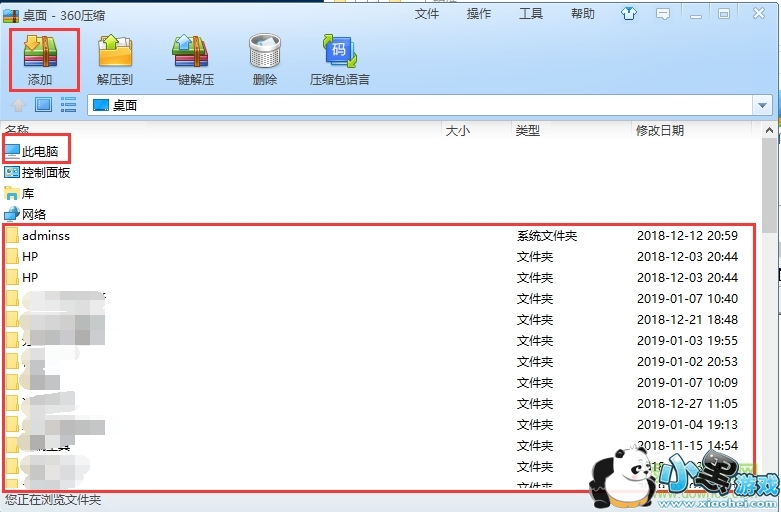Select the row dated 2019-01-04 19:13

pyautogui.click(x=380, y=424)
